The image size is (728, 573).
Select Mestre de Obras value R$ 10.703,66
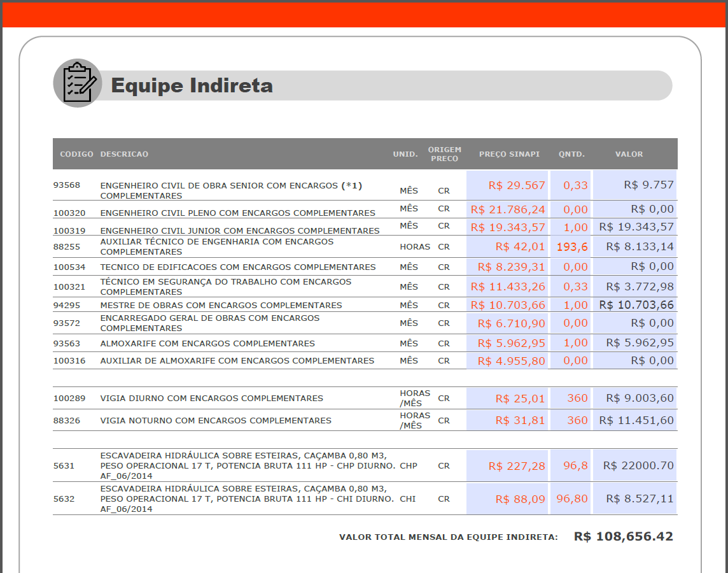pyautogui.click(x=636, y=305)
